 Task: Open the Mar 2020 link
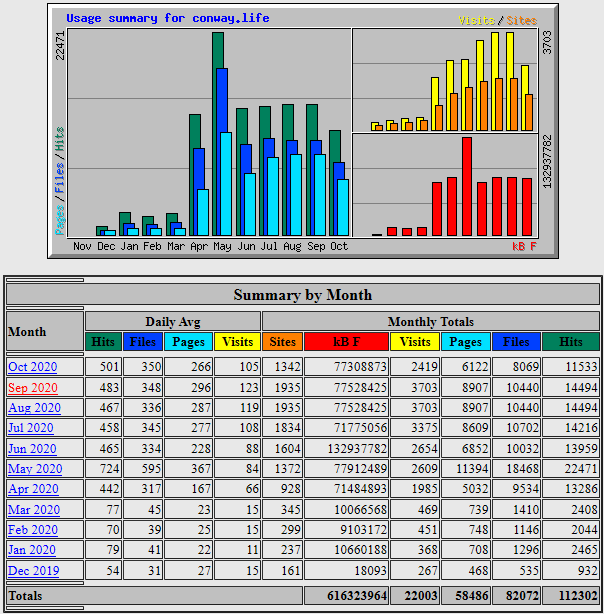pyautogui.click(x=34, y=509)
